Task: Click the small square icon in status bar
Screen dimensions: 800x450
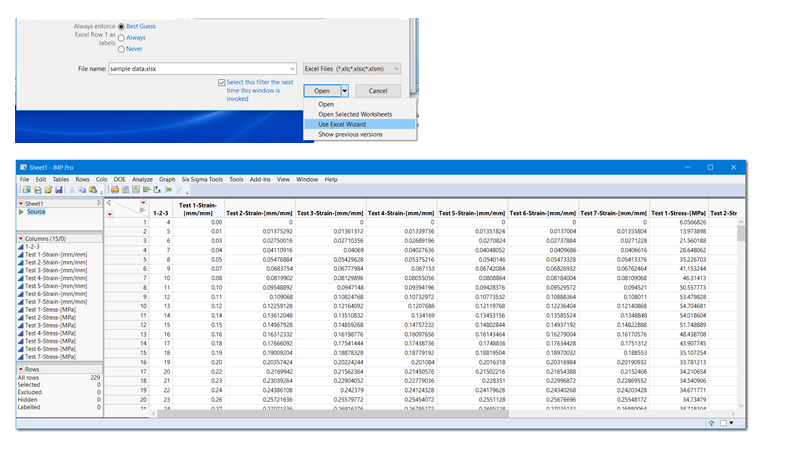Action: [723, 423]
